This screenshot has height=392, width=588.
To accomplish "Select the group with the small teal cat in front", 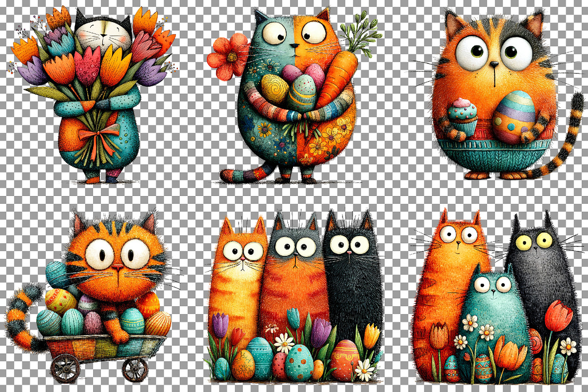I will (x=496, y=296).
